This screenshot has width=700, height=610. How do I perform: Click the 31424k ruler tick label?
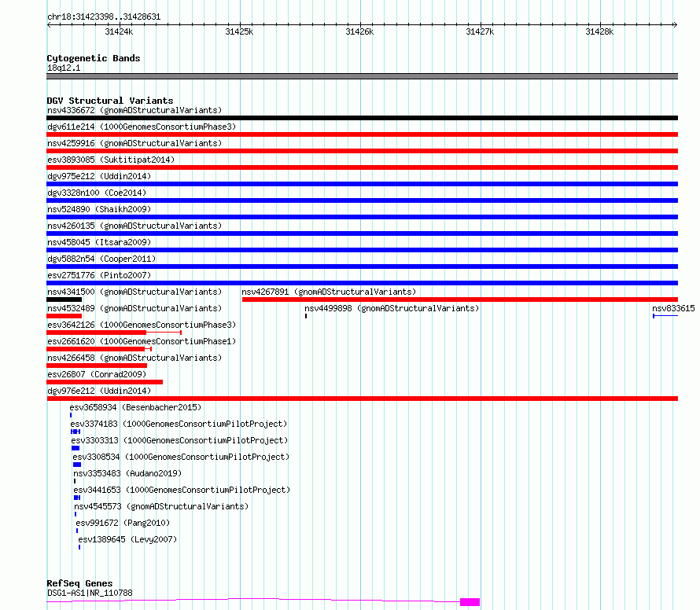pos(119,31)
